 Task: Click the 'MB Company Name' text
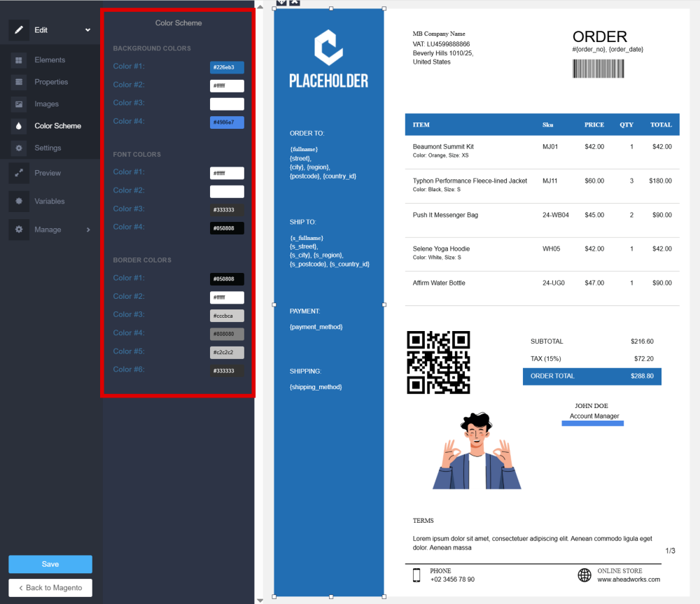[x=439, y=34]
